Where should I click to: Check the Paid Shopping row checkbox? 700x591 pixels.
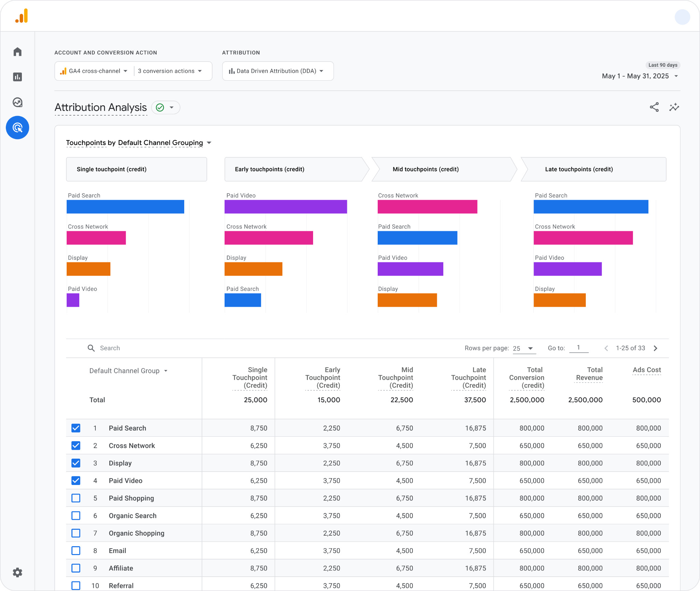tap(76, 498)
